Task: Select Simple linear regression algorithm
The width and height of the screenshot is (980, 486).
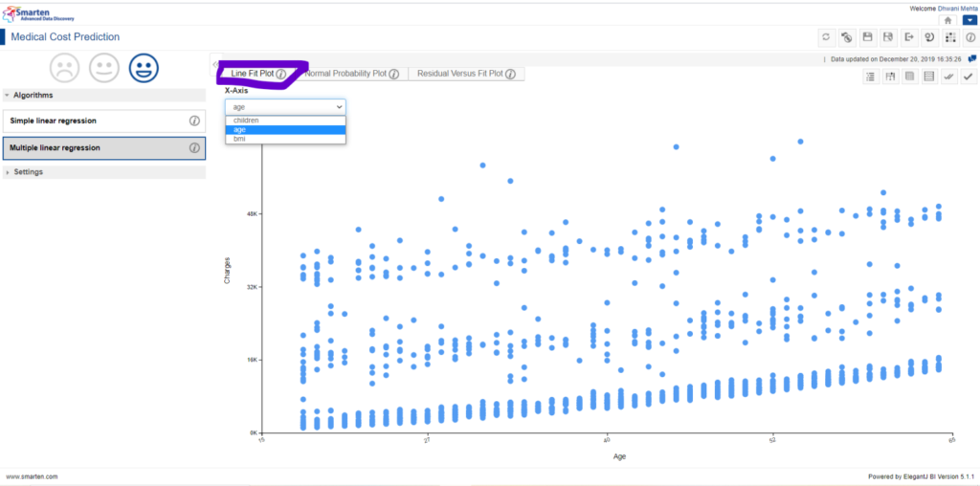Action: pos(104,121)
